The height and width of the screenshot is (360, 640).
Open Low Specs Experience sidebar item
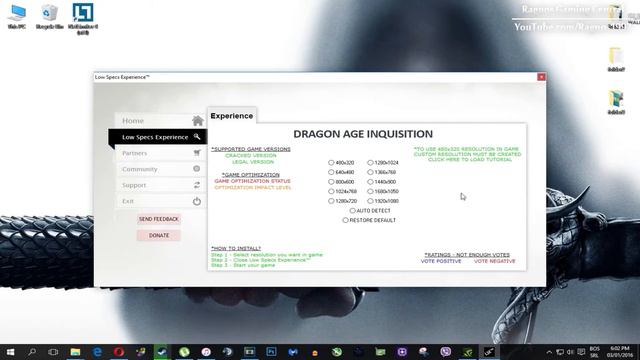coord(158,137)
